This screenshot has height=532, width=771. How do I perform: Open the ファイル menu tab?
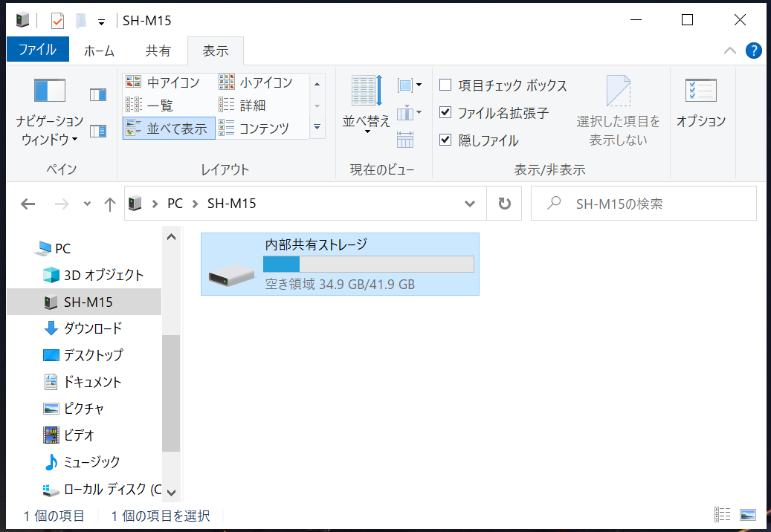(37, 50)
